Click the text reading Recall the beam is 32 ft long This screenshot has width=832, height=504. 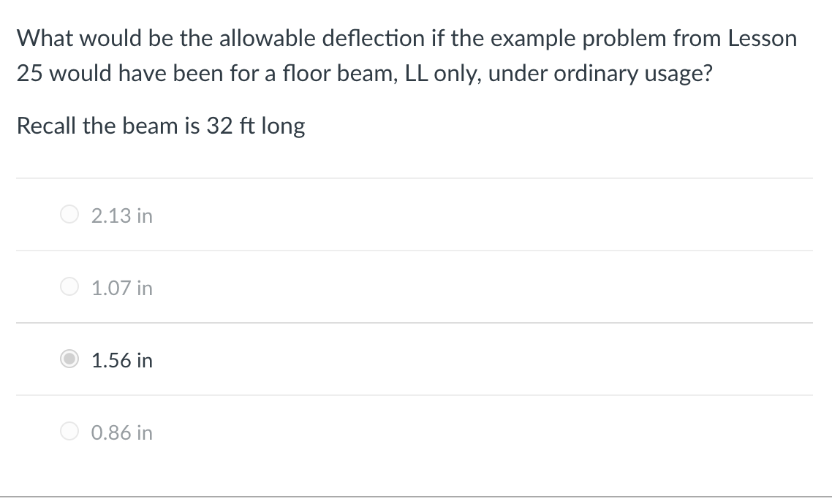coord(160,126)
